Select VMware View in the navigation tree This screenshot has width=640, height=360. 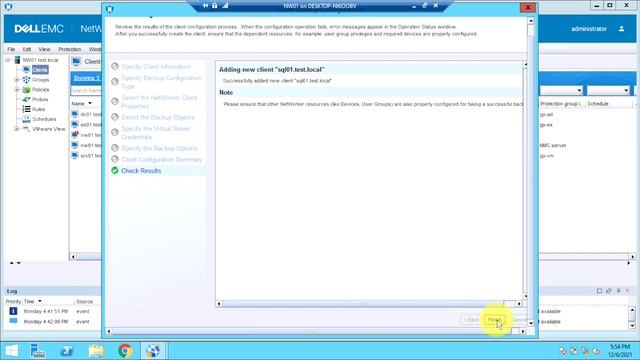(49, 129)
